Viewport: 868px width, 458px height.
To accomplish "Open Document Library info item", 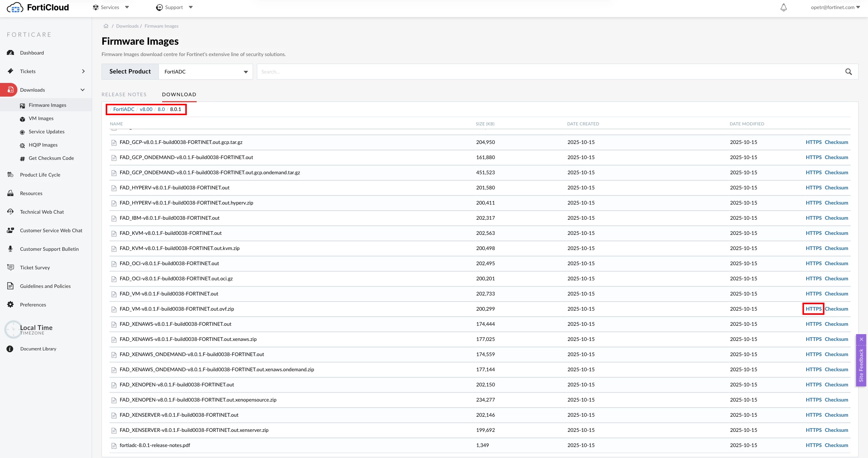I will coord(38,349).
